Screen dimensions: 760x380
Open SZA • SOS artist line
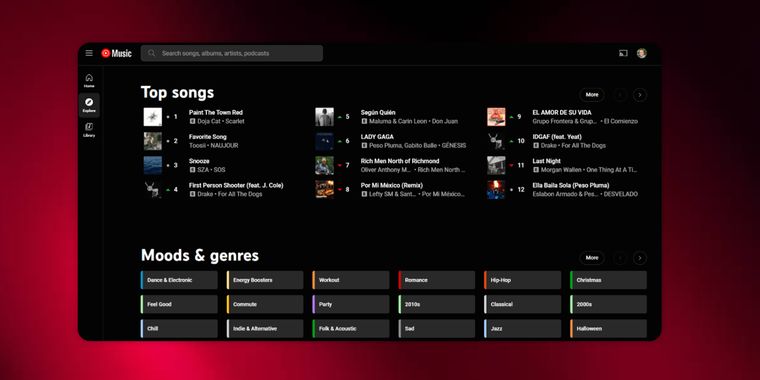click(207, 170)
